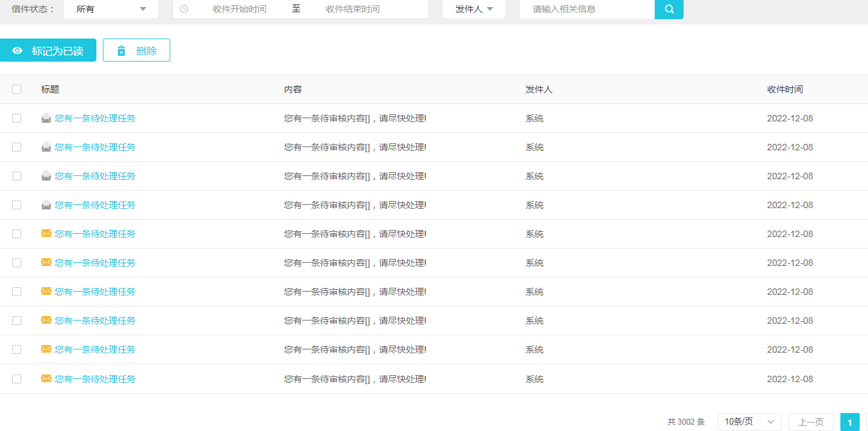Open the sixth row's 您有一条待处理任务 link
868x431 pixels.
(95, 263)
